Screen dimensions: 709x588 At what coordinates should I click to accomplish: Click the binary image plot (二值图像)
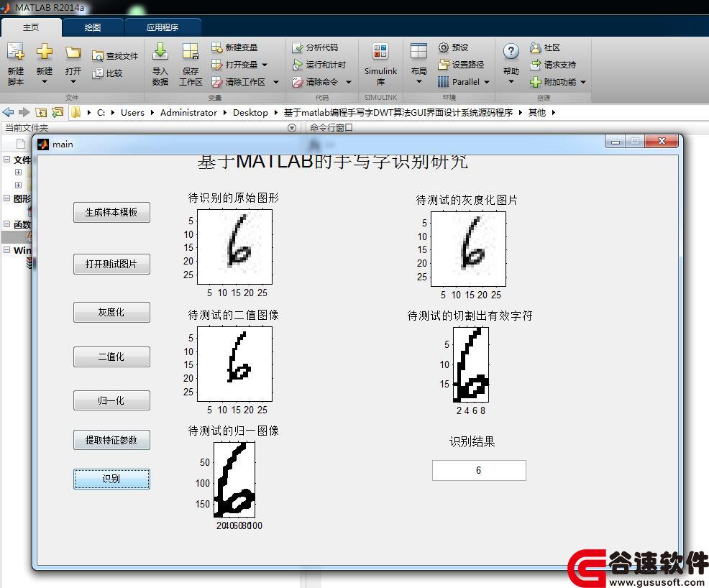pyautogui.click(x=234, y=364)
